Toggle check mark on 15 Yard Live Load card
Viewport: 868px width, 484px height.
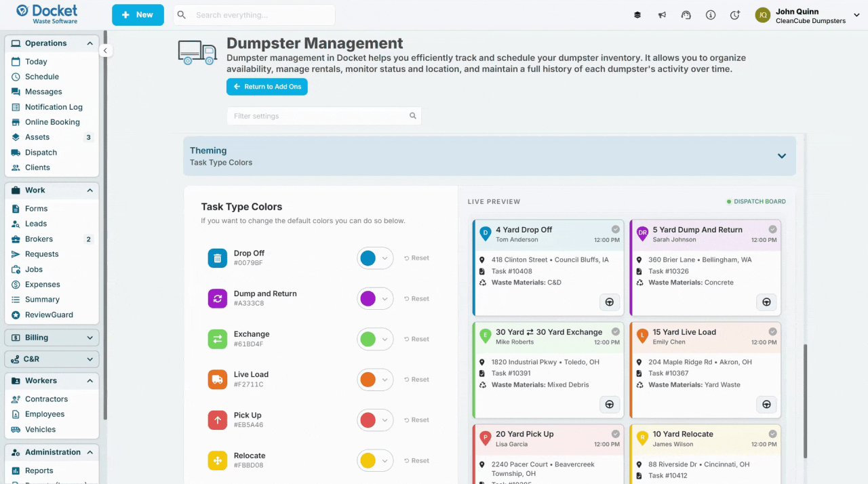pyautogui.click(x=772, y=331)
